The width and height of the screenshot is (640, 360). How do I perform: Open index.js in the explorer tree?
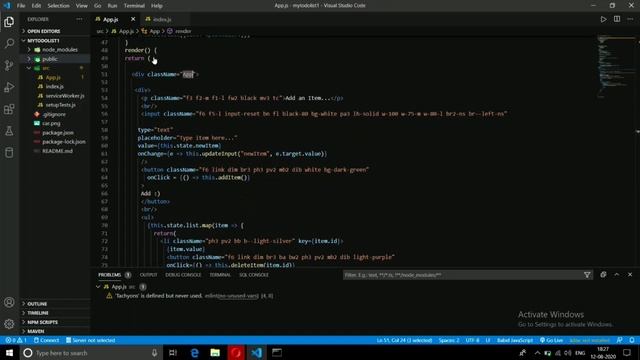click(x=55, y=87)
